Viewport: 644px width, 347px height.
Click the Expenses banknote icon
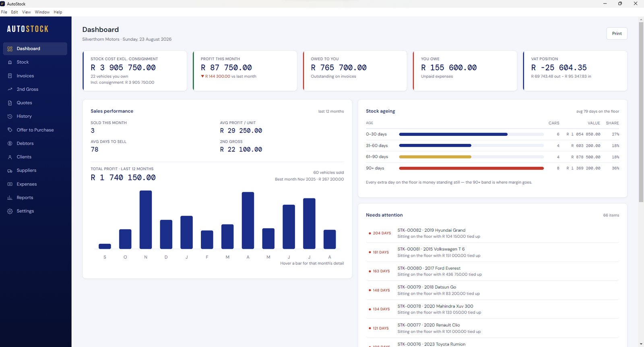pos(10,184)
